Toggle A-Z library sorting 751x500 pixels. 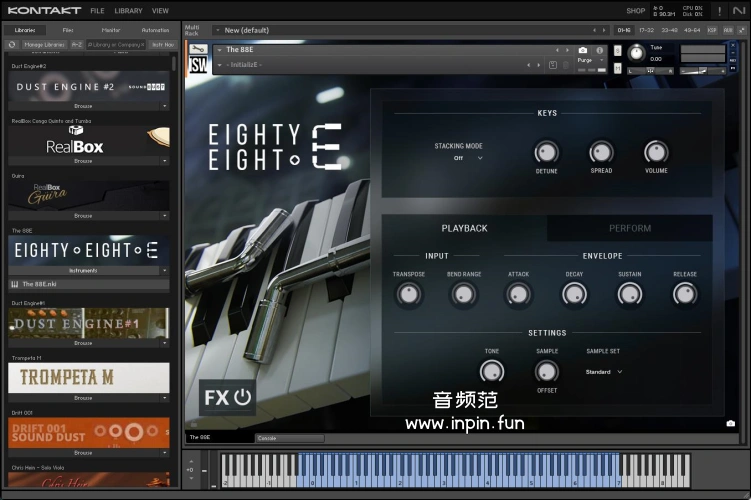pos(77,45)
